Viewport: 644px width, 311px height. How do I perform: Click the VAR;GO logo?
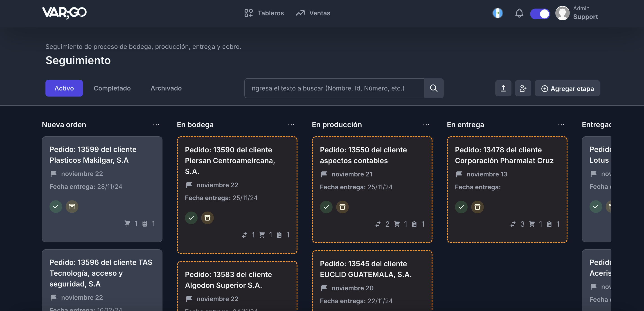[65, 13]
